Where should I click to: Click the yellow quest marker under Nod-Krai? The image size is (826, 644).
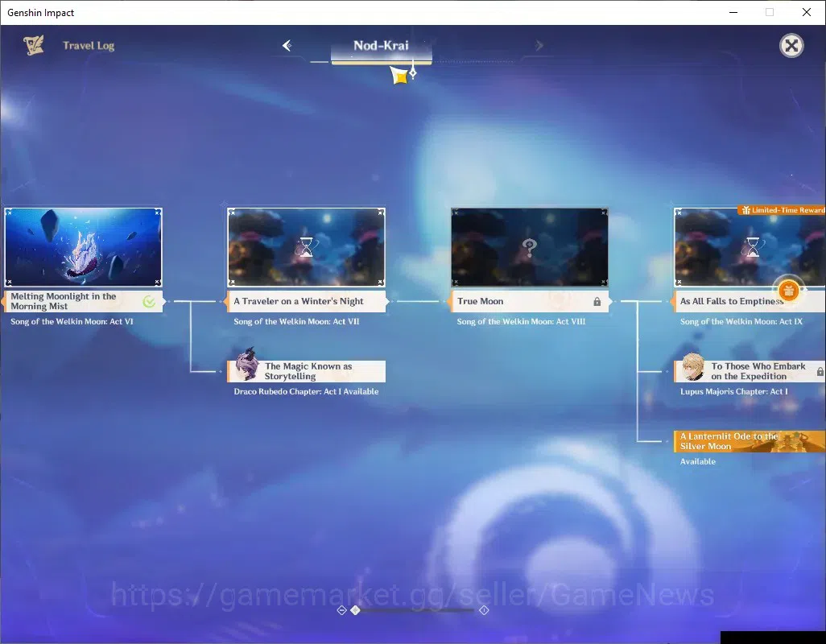pyautogui.click(x=400, y=76)
